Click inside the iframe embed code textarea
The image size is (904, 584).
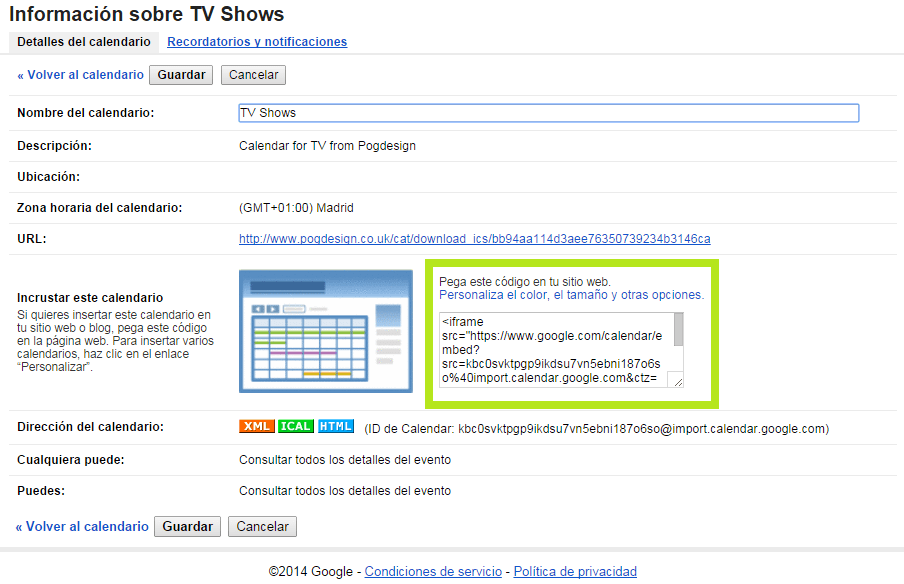555,350
